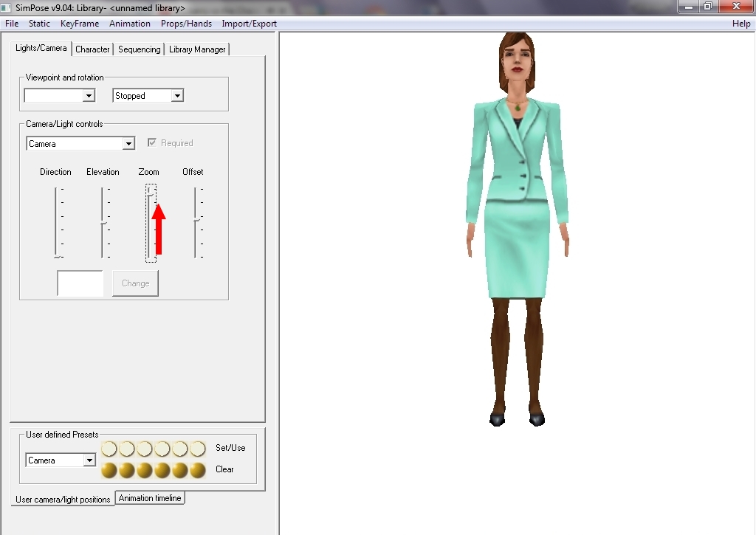Click the value input field beside Change
The height and width of the screenshot is (535, 756).
(x=80, y=283)
